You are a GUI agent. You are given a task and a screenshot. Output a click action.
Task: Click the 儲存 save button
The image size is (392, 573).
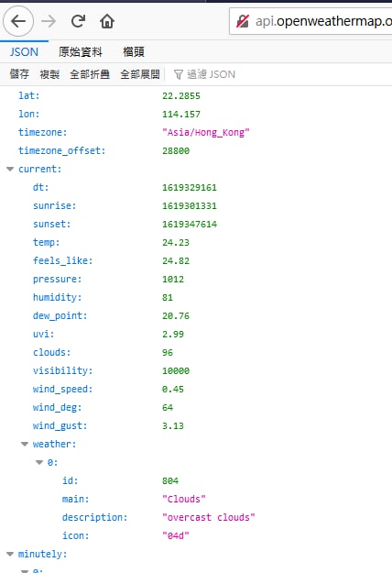tap(19, 74)
